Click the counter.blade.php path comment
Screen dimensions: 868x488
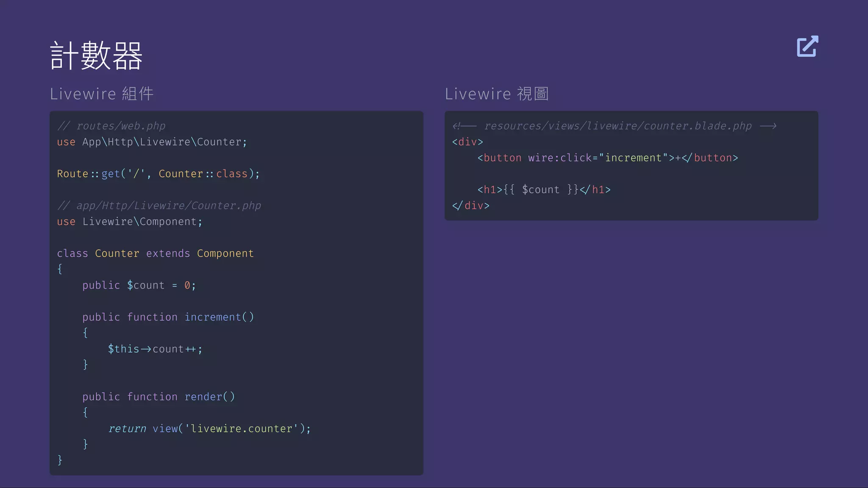coord(615,126)
